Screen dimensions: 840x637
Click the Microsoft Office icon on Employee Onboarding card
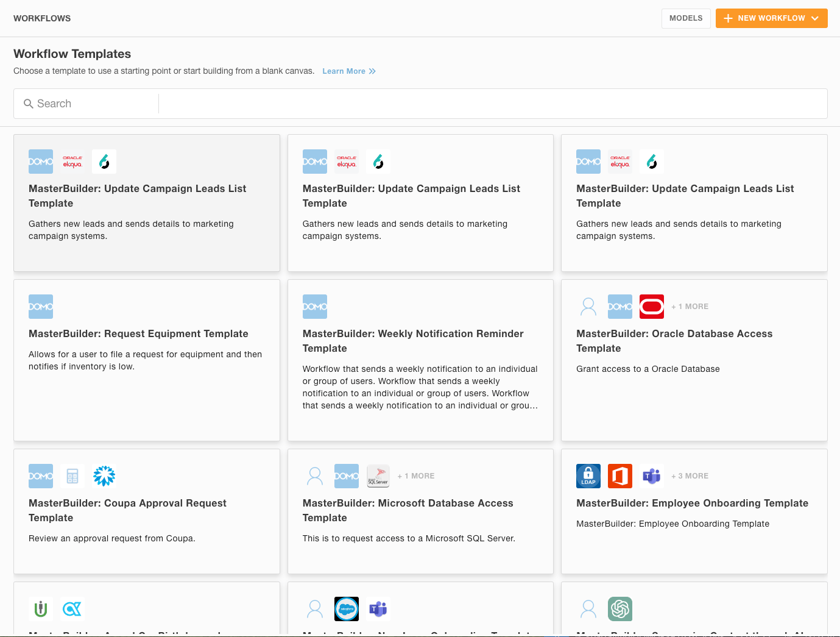click(620, 476)
